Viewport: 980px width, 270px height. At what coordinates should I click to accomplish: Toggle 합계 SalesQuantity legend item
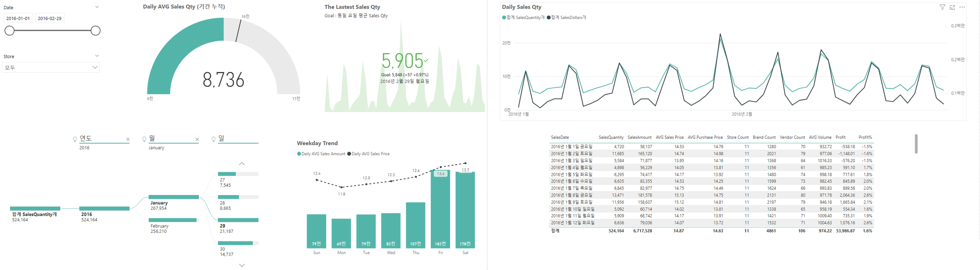[523, 17]
